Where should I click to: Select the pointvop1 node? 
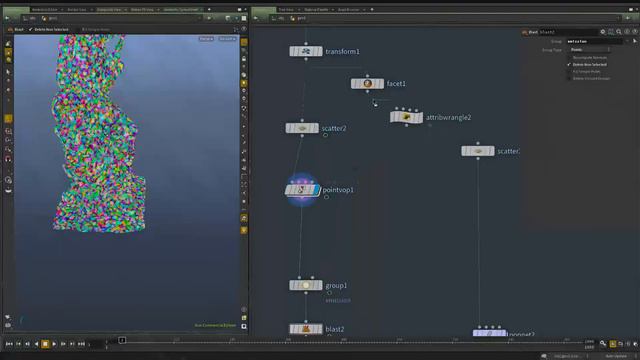(x=302, y=190)
